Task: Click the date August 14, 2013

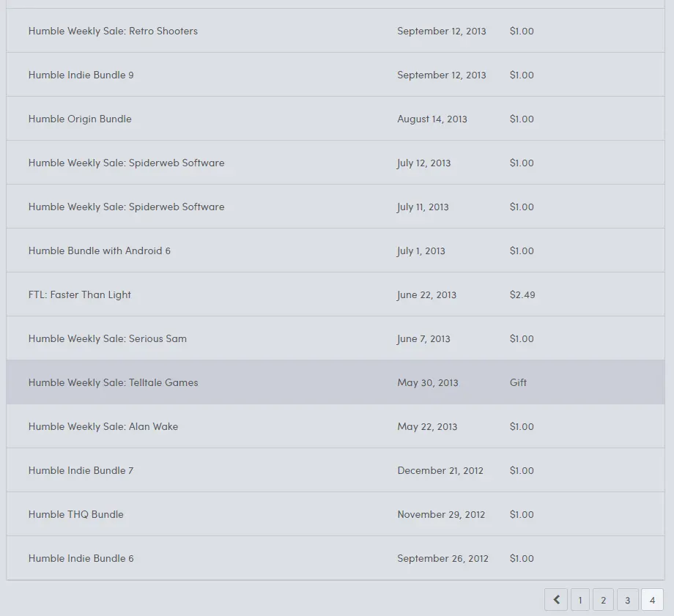Action: pyautogui.click(x=432, y=119)
